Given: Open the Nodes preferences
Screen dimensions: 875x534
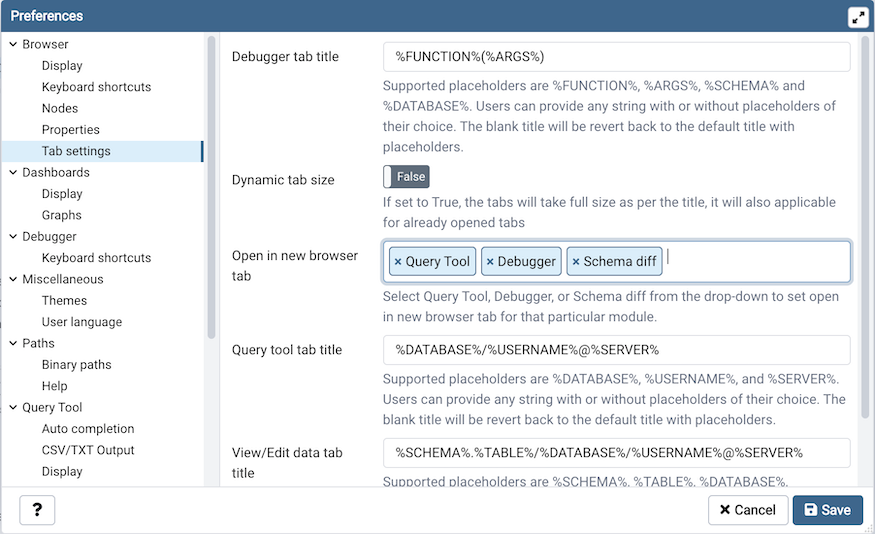Looking at the screenshot, I should coord(60,108).
